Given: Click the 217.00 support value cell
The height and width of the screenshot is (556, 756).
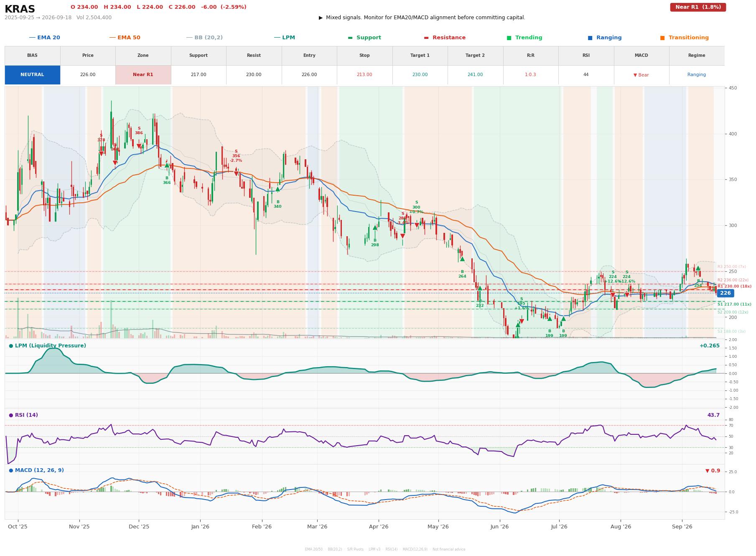Looking at the screenshot, I should click(199, 75).
